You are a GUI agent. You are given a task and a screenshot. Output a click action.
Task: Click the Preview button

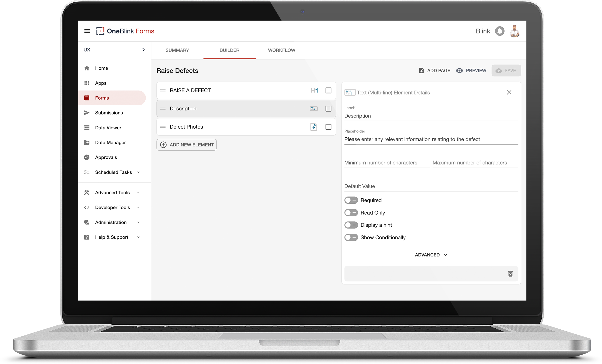(472, 70)
